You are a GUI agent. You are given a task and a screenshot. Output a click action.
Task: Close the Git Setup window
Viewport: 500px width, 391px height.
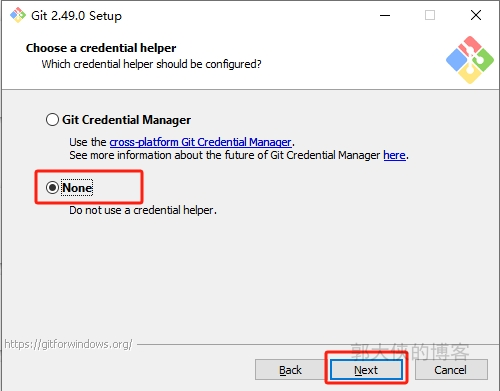[x=476, y=15]
